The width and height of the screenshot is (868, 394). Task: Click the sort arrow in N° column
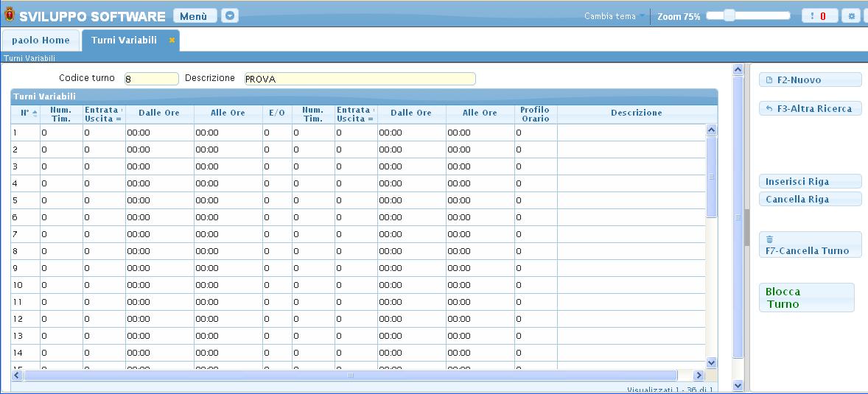(34, 113)
